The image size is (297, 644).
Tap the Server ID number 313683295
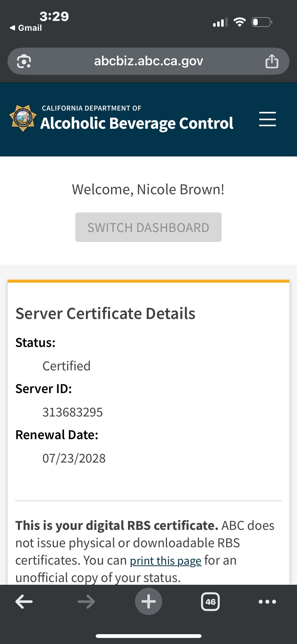tap(73, 412)
